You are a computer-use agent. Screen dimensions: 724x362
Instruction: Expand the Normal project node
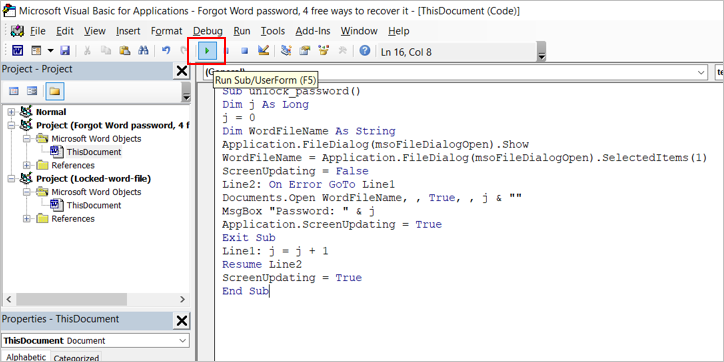[12, 112]
